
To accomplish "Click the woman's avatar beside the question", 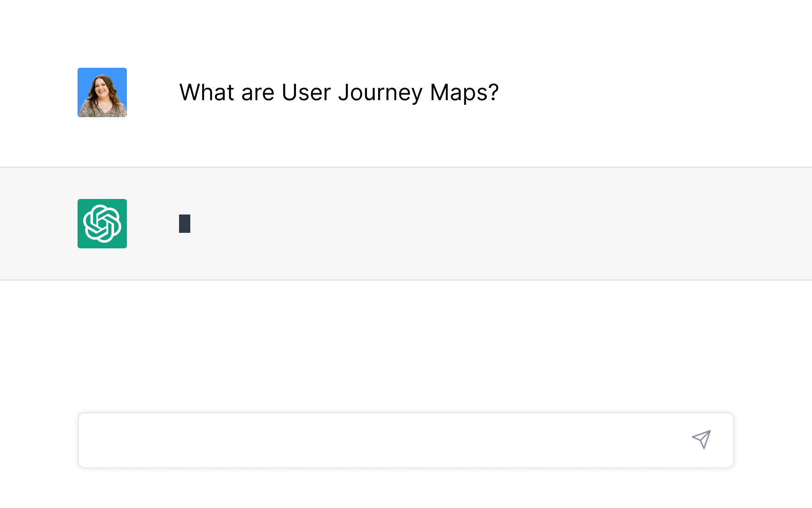I will [102, 92].
